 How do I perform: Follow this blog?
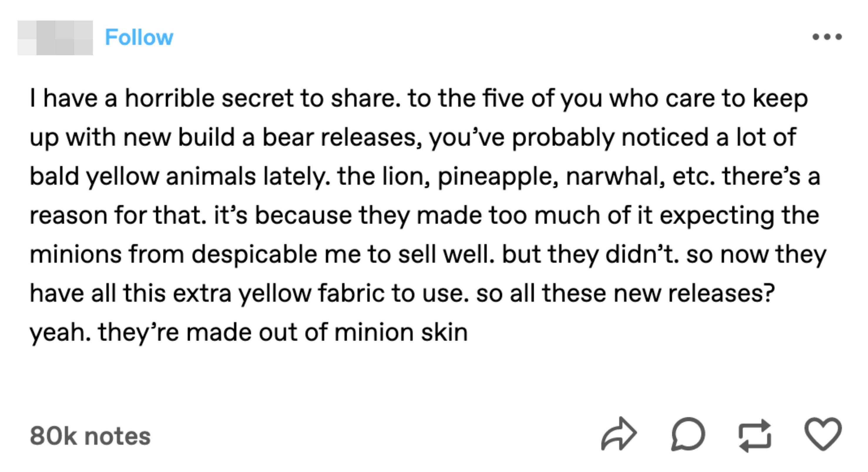coord(139,37)
